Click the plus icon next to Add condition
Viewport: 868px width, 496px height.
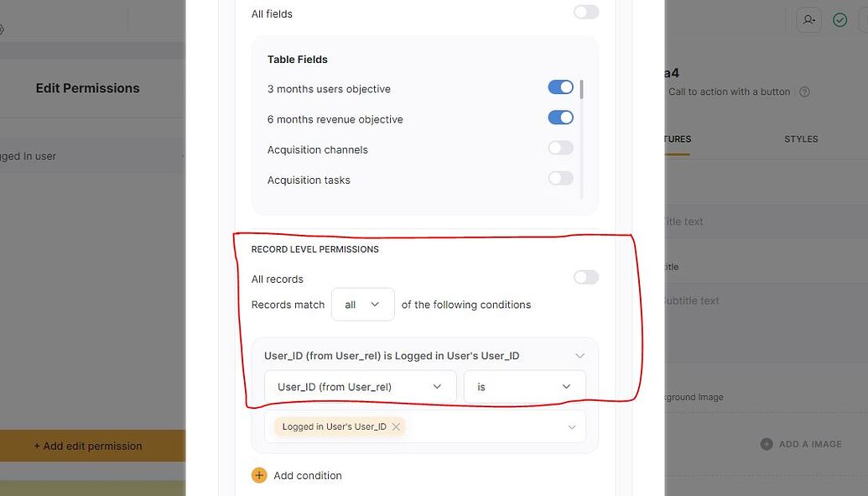pos(259,475)
